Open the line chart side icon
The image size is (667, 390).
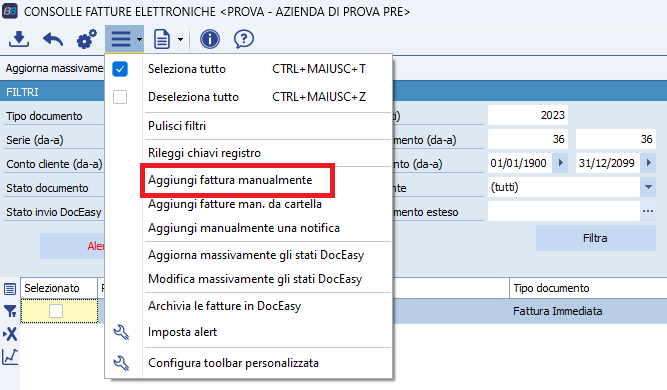pyautogui.click(x=10, y=357)
